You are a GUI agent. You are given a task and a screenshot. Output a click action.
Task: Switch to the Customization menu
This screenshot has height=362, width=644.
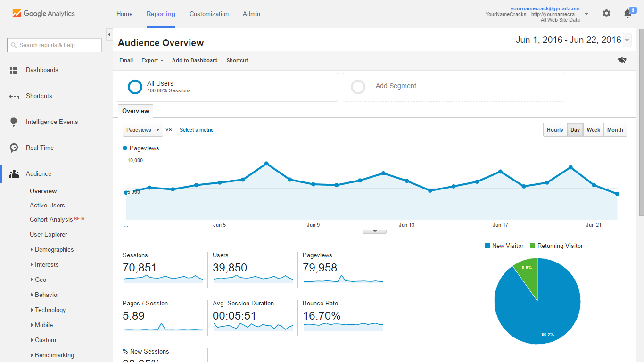tap(209, 14)
